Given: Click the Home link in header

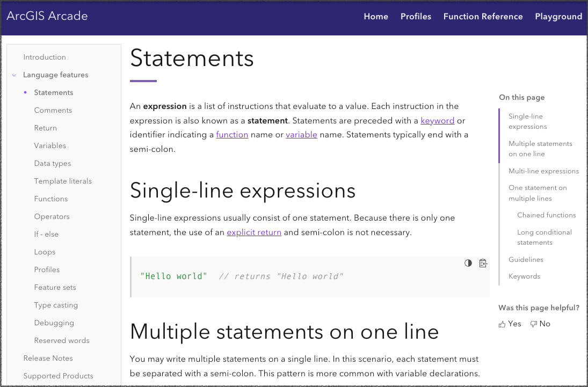Looking at the screenshot, I should (376, 17).
